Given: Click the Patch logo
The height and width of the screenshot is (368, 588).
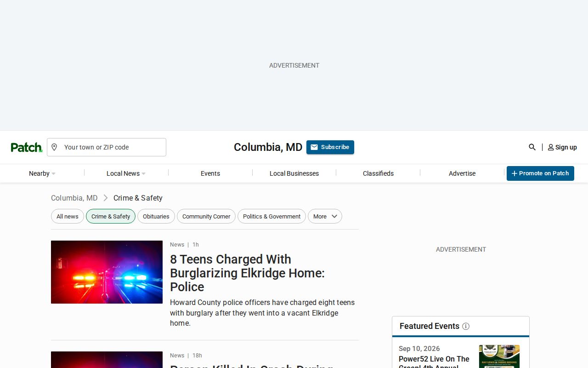Looking at the screenshot, I should coord(27,147).
